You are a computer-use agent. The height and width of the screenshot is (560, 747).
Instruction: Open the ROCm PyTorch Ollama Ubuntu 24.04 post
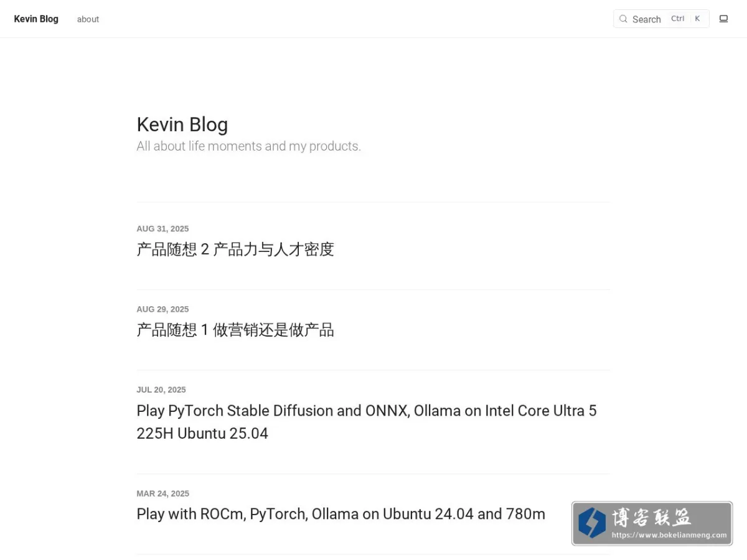pos(341,514)
